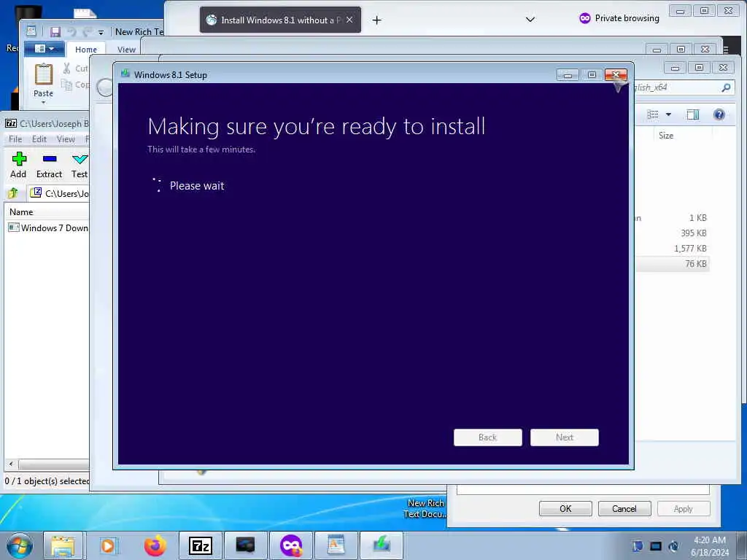This screenshot has height=560, width=747.
Task: Click the Firefox private window taskbar icon
Action: [291, 545]
